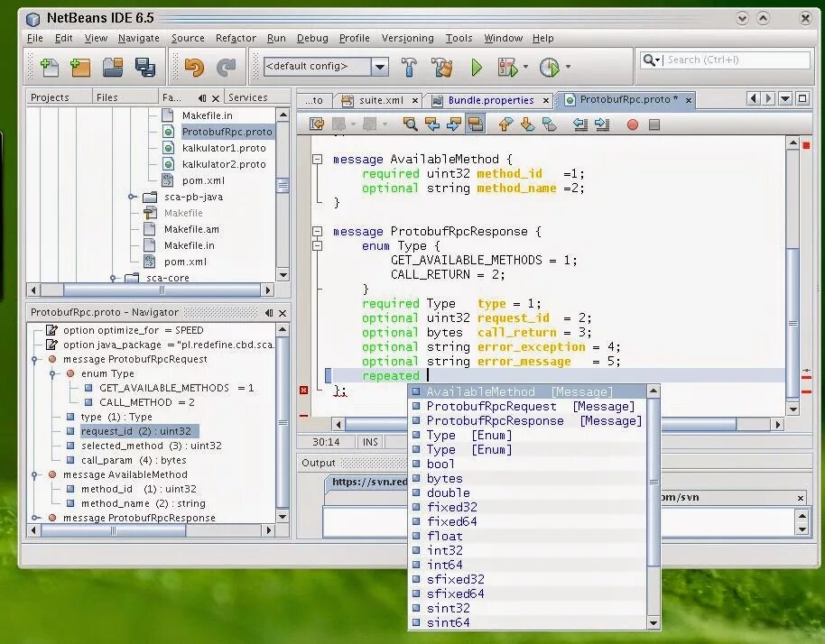The width and height of the screenshot is (825, 644).
Task: Click the Debug Main Project icon
Action: pos(507,68)
